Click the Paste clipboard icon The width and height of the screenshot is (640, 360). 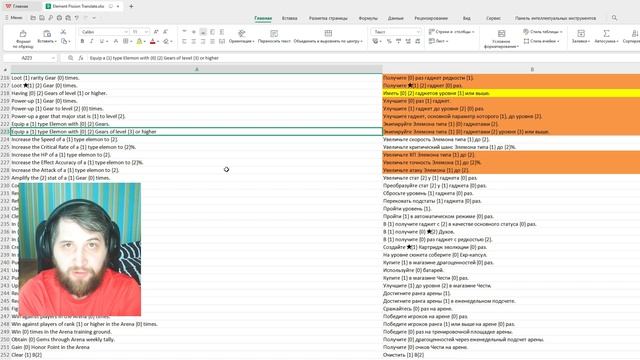(x=47, y=33)
